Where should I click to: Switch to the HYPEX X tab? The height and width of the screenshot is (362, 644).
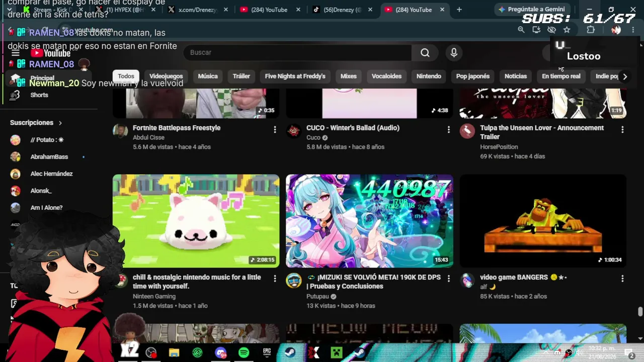tap(126, 10)
